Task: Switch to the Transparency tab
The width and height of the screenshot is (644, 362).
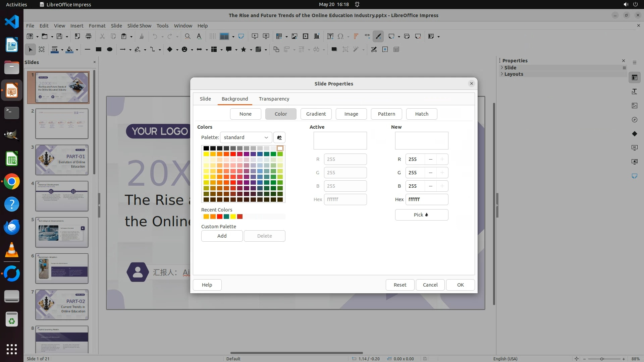Action: 274,99
